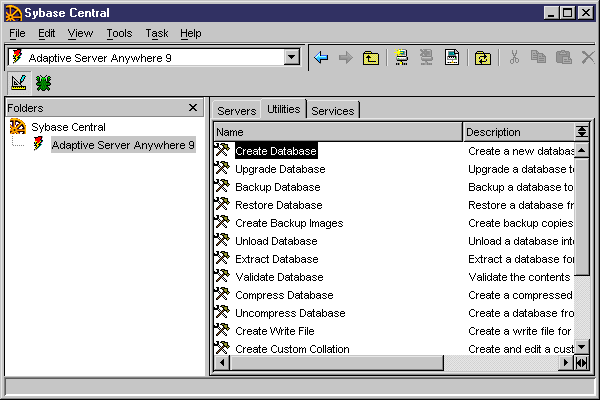Open the Tools menu
The image size is (600, 400).
[x=119, y=33]
